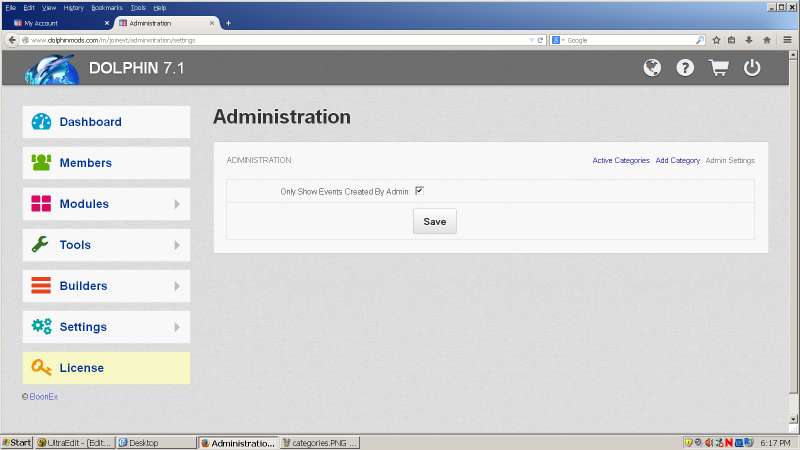The width and height of the screenshot is (800, 450).
Task: Expand the Tools submenu arrow
Action: tap(177, 245)
